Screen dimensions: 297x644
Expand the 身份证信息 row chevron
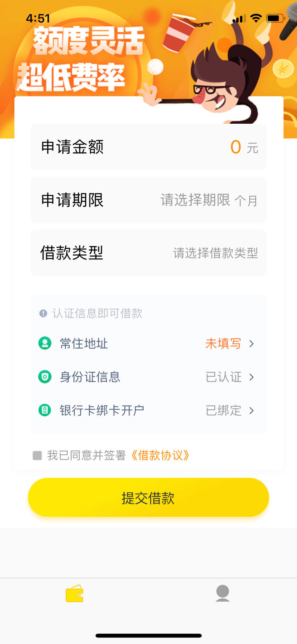[252, 377]
